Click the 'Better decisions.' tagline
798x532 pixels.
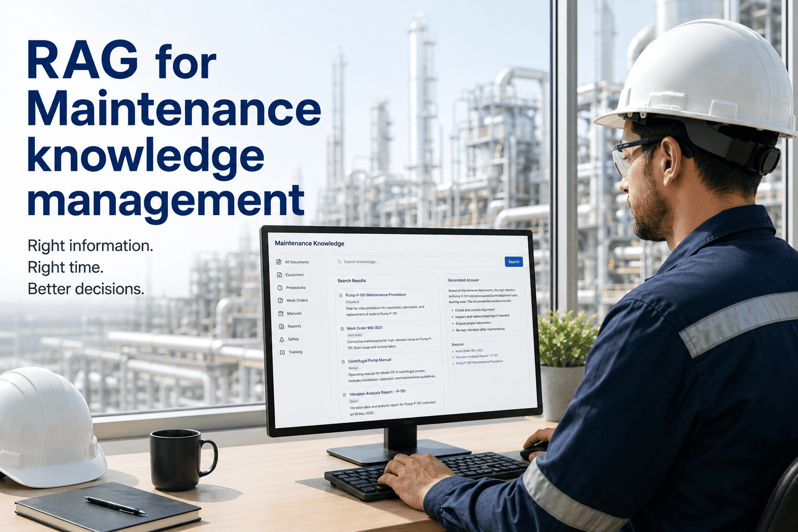[x=86, y=289]
